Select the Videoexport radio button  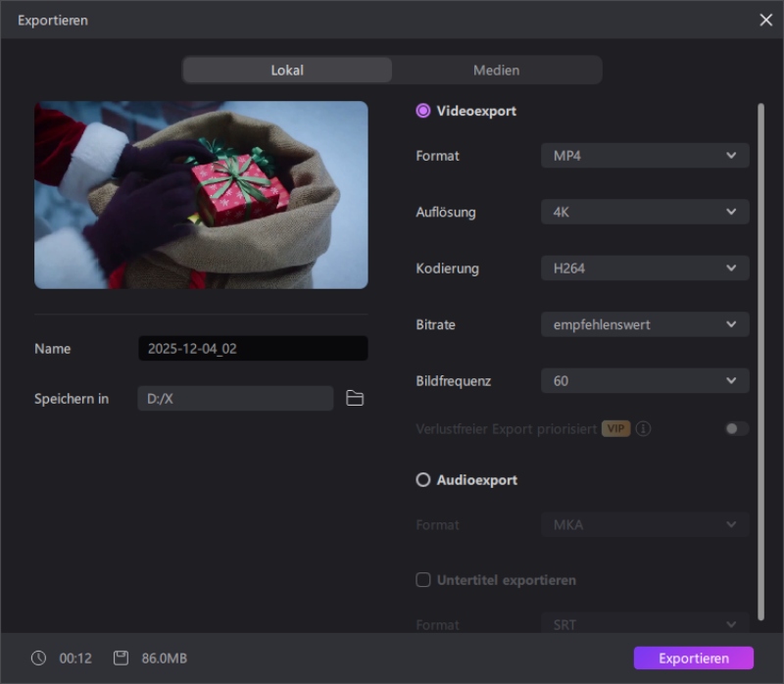coord(423,111)
